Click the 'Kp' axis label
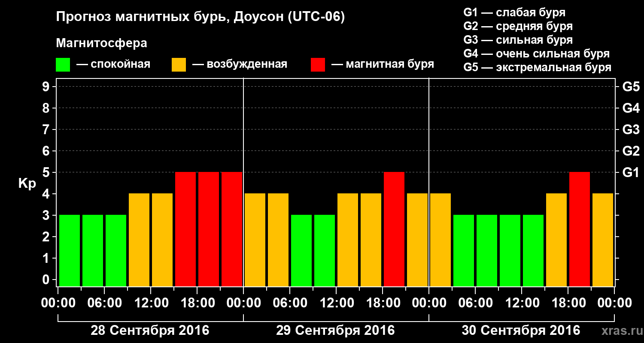Viewport: 644px width, 343px height. point(27,183)
